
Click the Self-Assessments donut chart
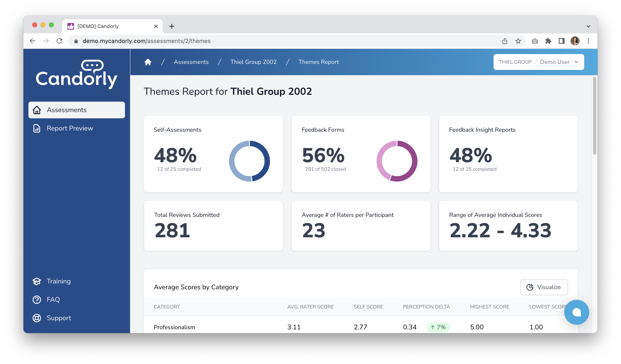[x=249, y=161]
